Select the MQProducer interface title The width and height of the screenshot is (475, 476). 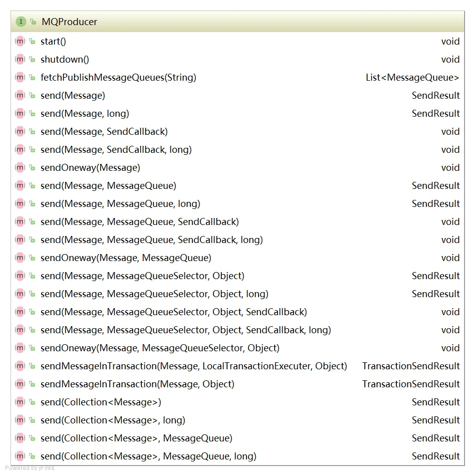coord(70,22)
